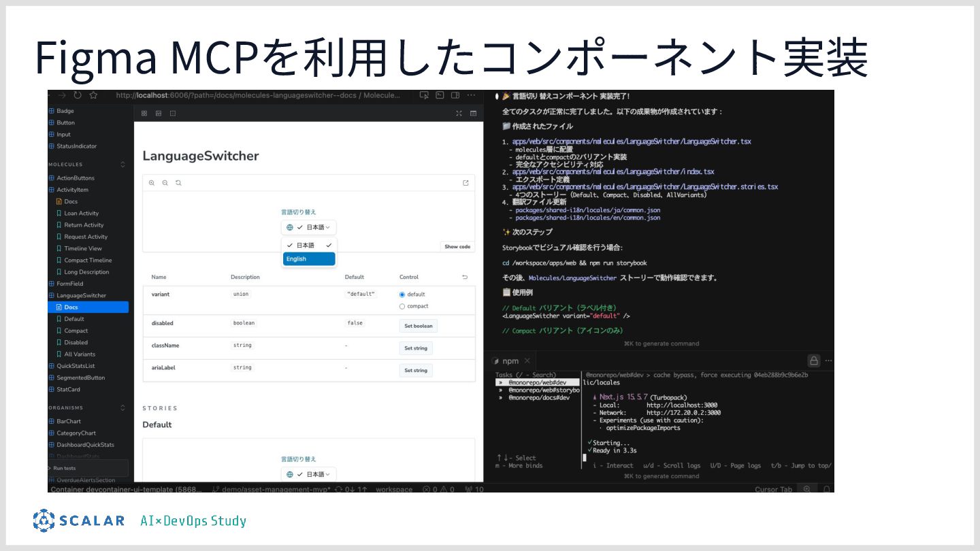This screenshot has height=551, width=980.
Task: Open terminal panel ellipsis menu
Action: pyautogui.click(x=828, y=361)
